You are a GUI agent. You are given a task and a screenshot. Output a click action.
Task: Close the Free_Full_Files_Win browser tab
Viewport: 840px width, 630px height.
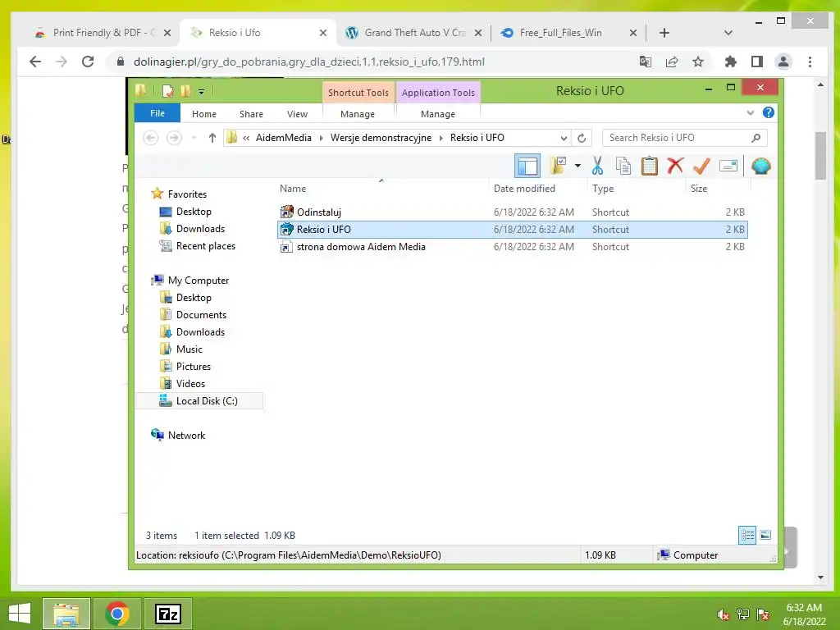pyautogui.click(x=632, y=33)
